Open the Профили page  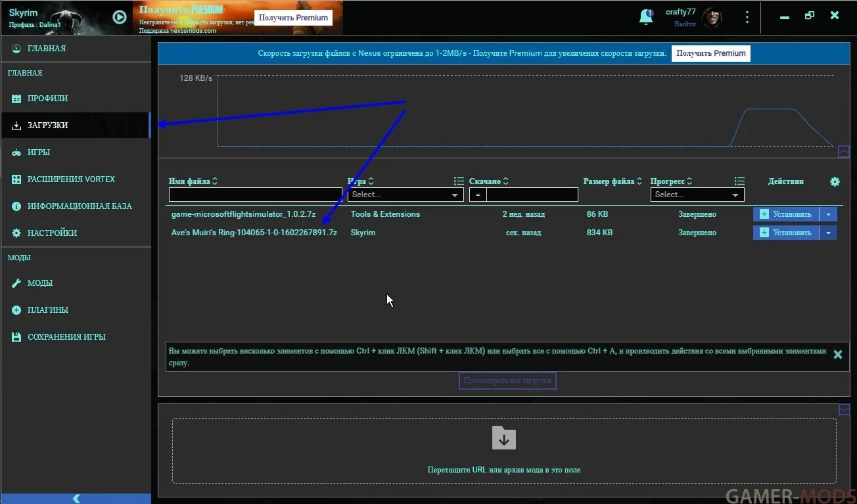tap(76, 98)
